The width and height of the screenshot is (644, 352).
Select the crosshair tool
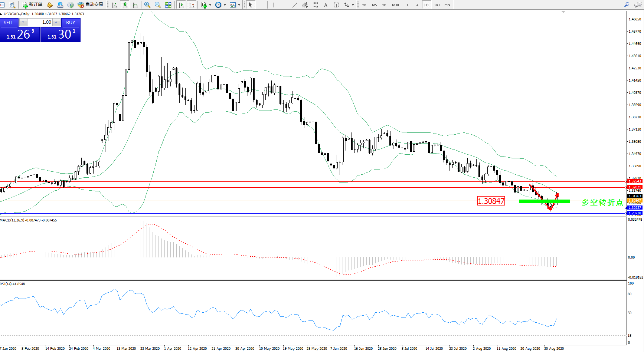coord(261,5)
